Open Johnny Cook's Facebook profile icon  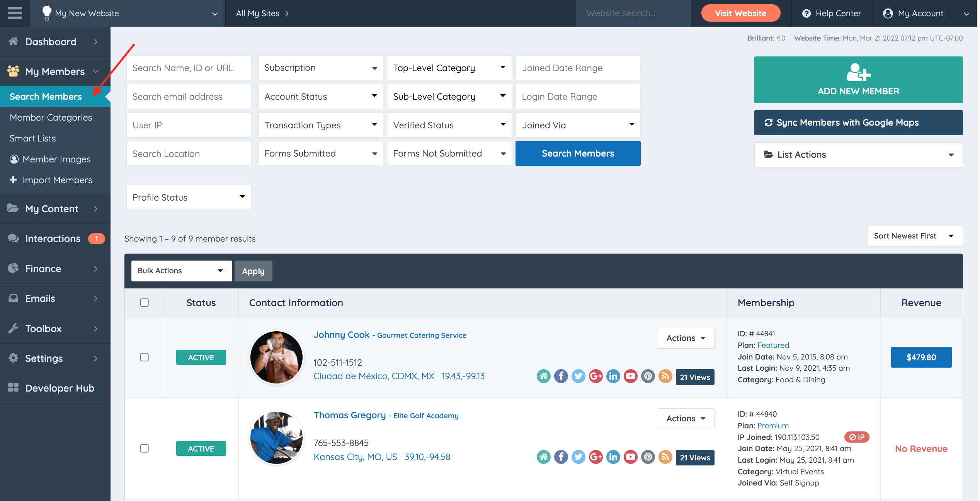click(561, 376)
